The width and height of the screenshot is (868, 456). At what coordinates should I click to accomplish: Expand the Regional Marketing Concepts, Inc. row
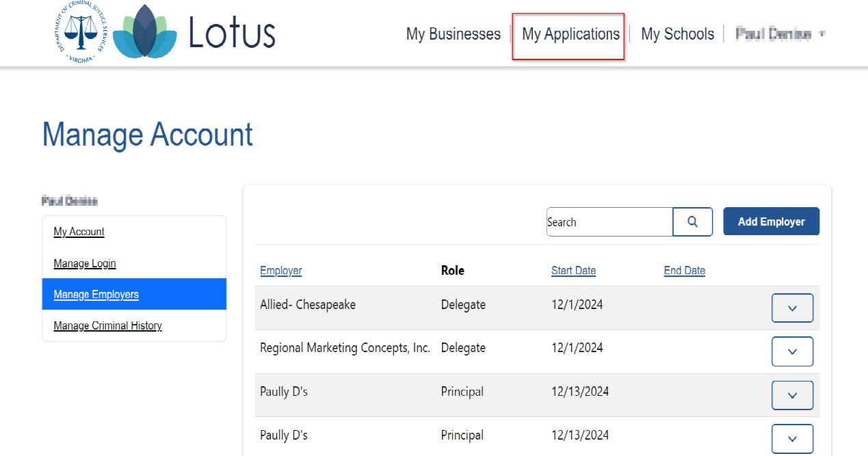(x=792, y=351)
